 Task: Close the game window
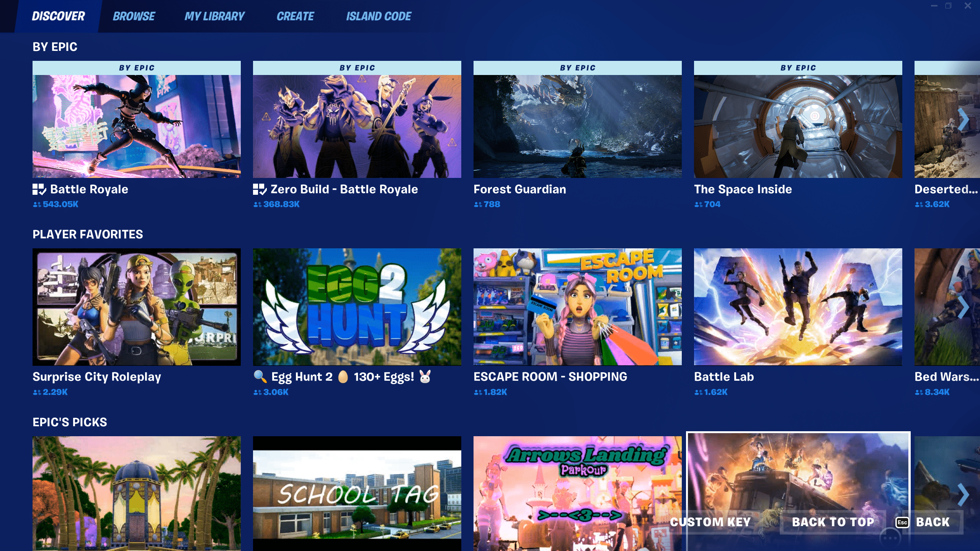(968, 6)
